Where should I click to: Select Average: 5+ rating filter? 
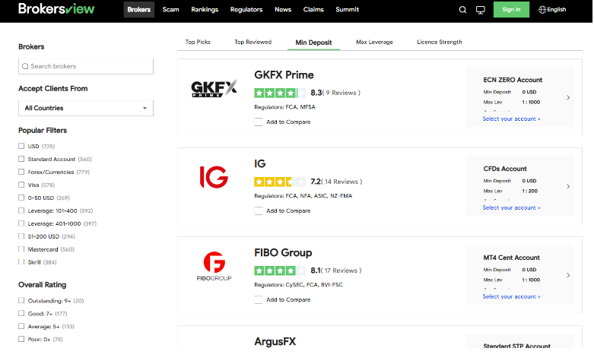tap(21, 326)
